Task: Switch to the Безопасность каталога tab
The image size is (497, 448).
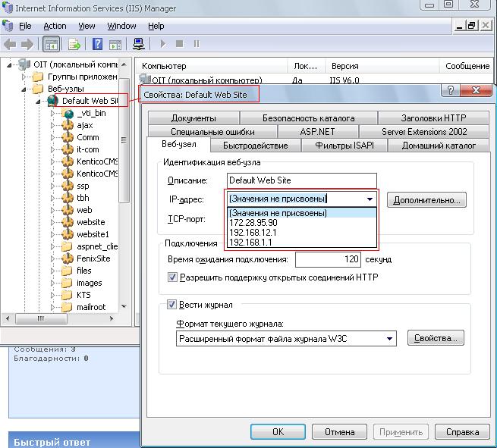Action: [309, 118]
